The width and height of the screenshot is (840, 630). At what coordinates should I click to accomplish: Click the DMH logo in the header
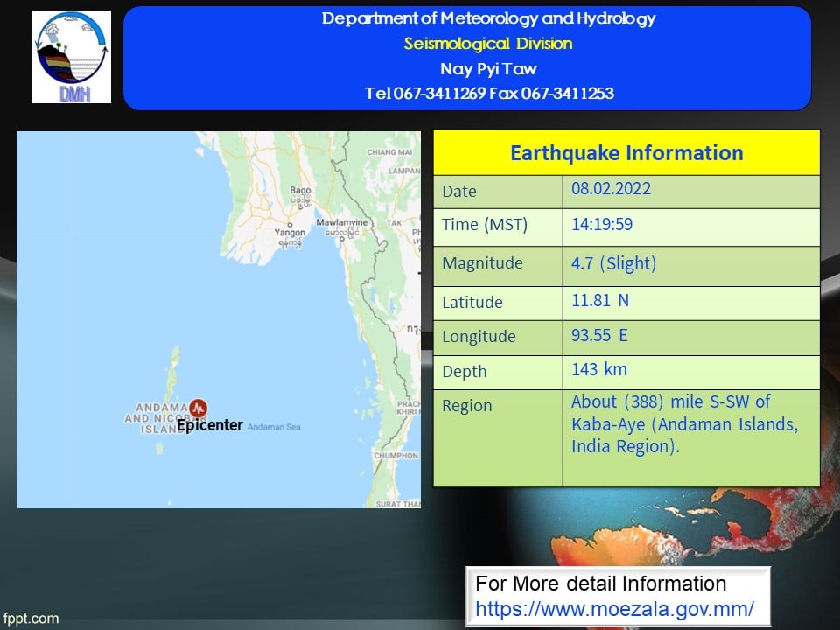(x=72, y=57)
